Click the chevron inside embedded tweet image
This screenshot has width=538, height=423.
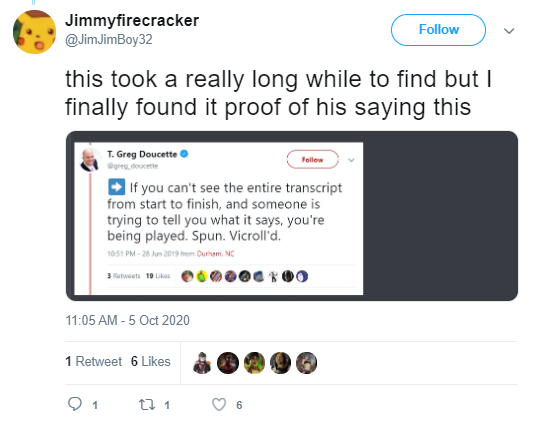click(351, 160)
